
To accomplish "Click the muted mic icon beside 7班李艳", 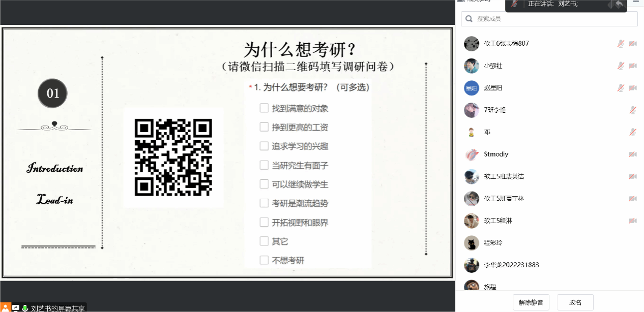I will pyautogui.click(x=633, y=110).
